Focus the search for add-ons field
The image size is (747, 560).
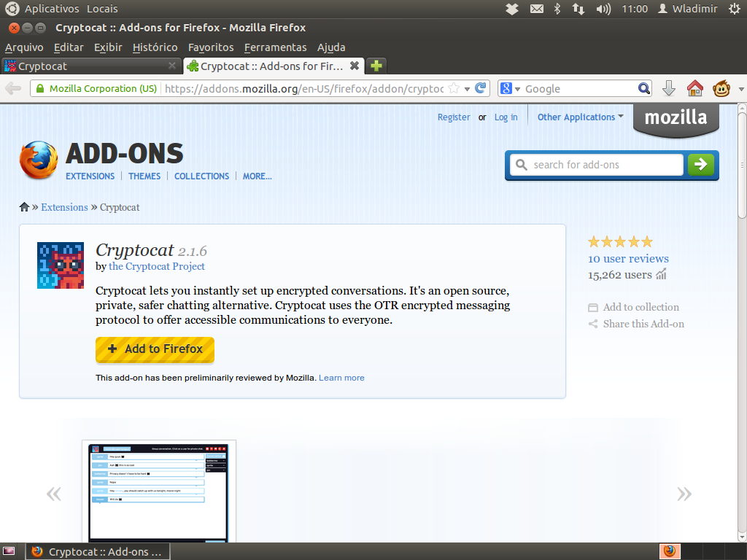pyautogui.click(x=597, y=165)
